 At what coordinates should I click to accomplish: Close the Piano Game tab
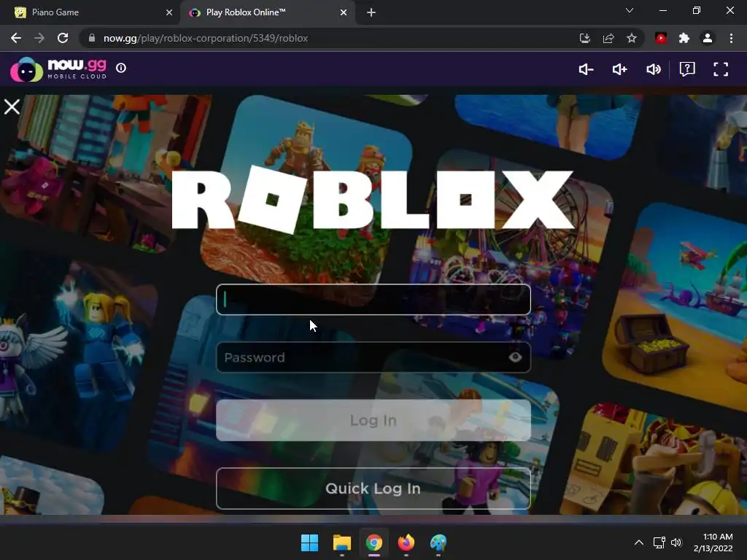tap(169, 12)
